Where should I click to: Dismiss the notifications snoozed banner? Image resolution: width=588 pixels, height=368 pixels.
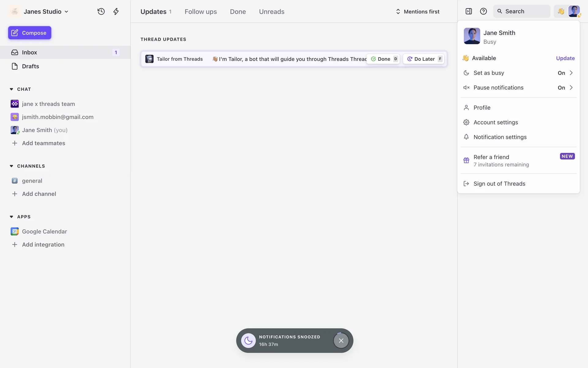point(341,341)
